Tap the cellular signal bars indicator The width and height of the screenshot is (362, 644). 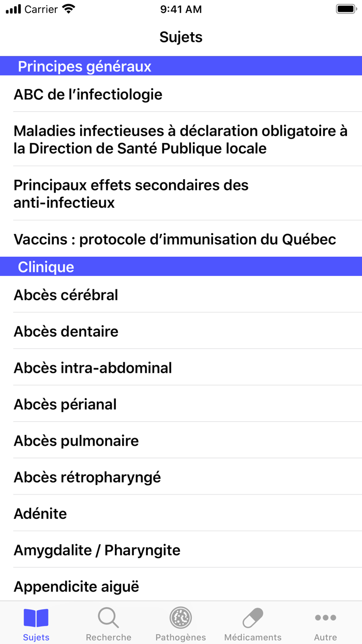(x=11, y=9)
